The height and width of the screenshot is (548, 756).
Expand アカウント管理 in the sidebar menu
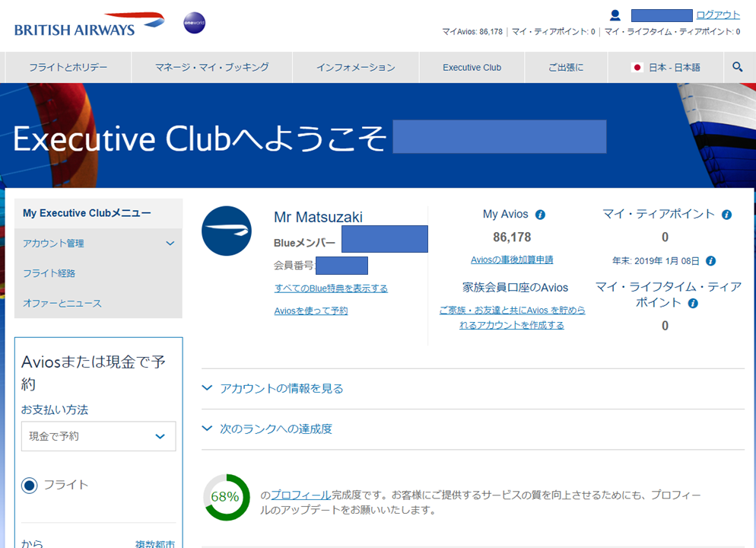pos(98,244)
